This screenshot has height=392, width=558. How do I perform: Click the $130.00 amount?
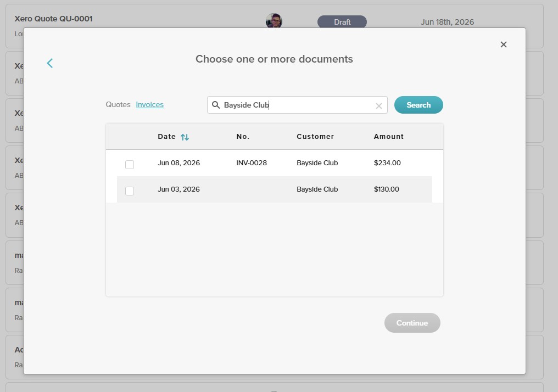click(387, 189)
